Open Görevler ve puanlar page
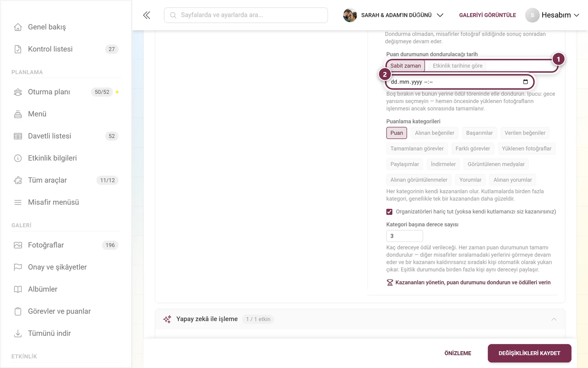The width and height of the screenshot is (588, 368). tap(66, 312)
